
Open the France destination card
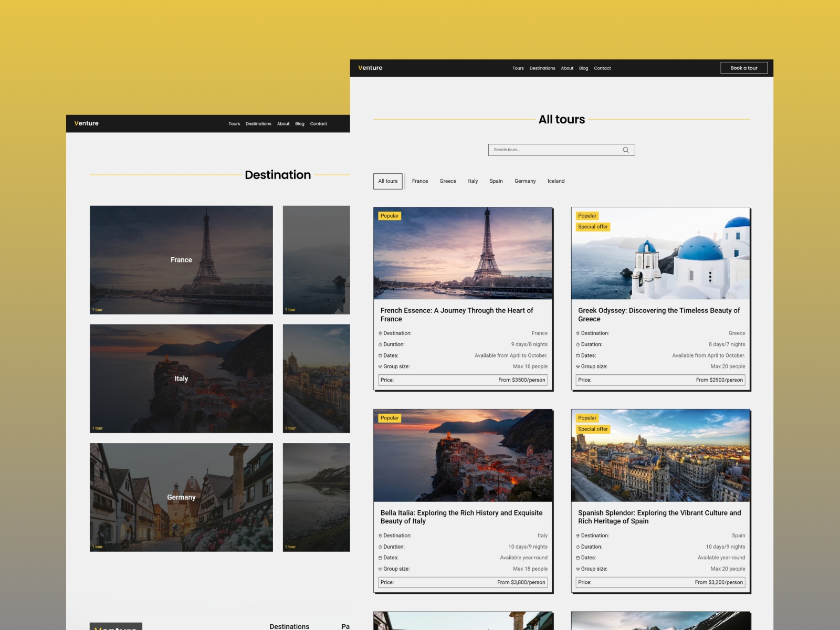coord(181,260)
